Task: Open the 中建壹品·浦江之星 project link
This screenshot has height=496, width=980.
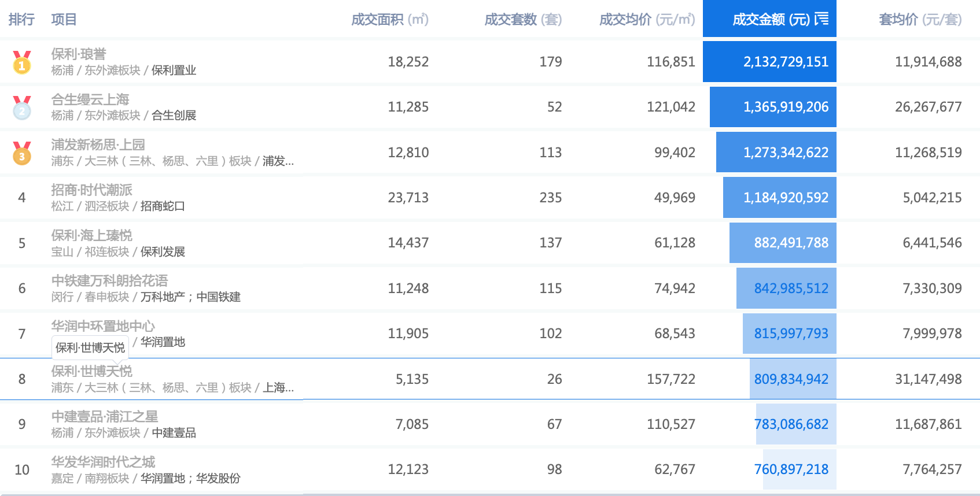Action: pyautogui.click(x=104, y=416)
